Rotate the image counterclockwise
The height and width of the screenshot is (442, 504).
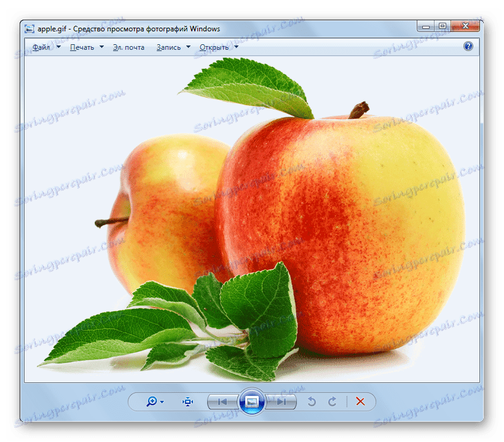[x=312, y=401]
